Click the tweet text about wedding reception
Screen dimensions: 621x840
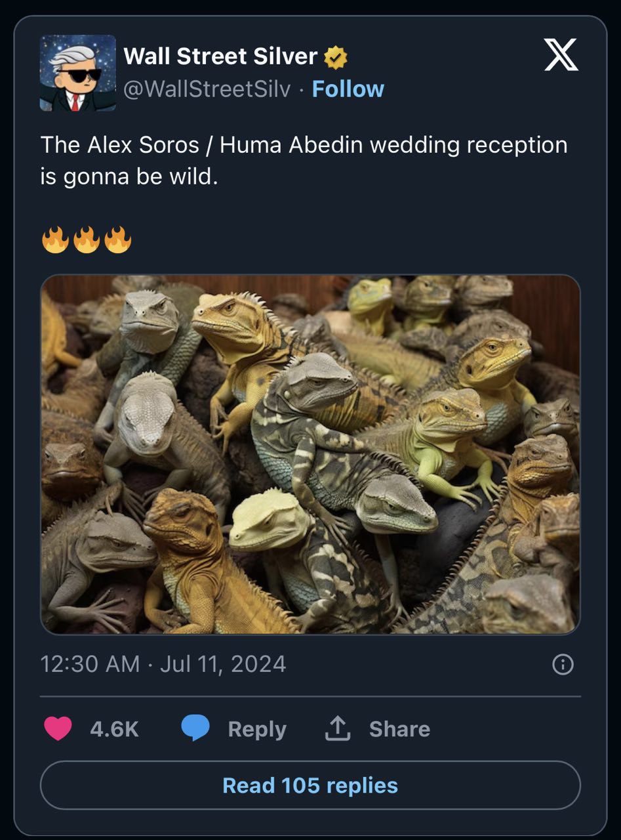coord(304,160)
